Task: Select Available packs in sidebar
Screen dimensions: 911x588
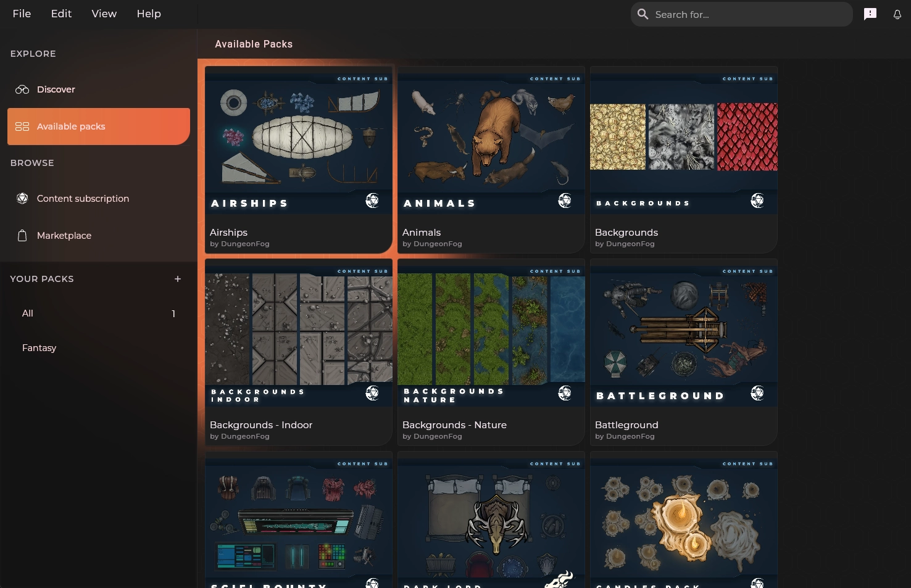Action: tap(99, 126)
